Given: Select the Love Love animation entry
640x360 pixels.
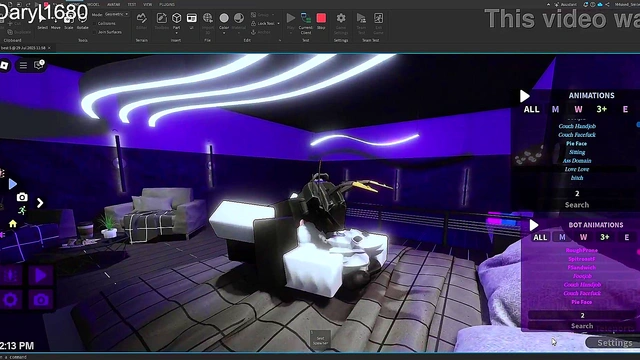Looking at the screenshot, I should coord(577,169).
